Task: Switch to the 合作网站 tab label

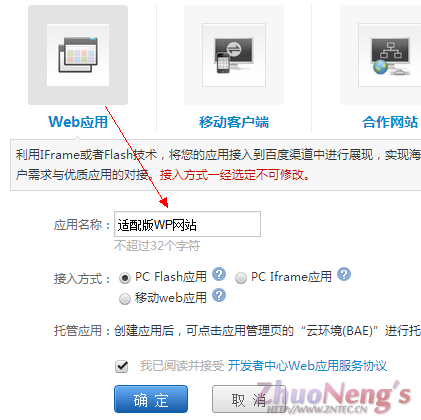Action: (x=390, y=122)
